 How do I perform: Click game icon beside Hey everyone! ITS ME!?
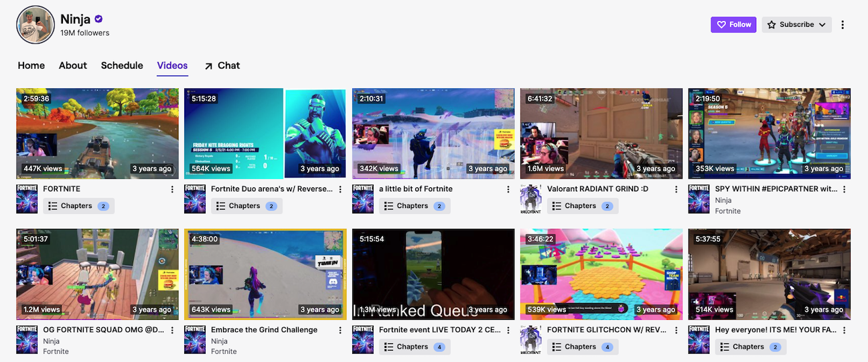[x=699, y=340]
